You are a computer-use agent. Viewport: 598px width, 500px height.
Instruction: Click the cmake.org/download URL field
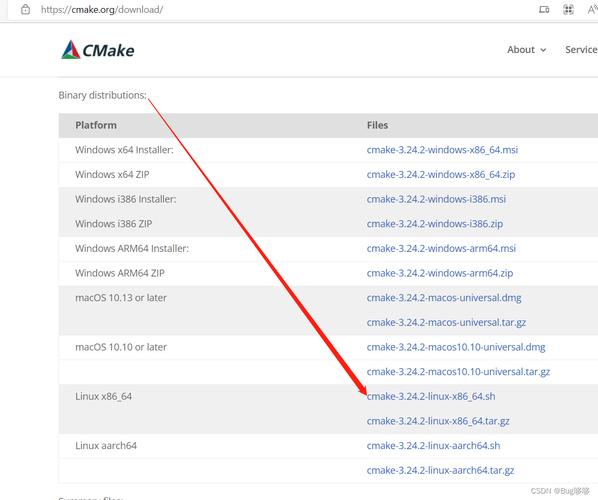[x=102, y=10]
